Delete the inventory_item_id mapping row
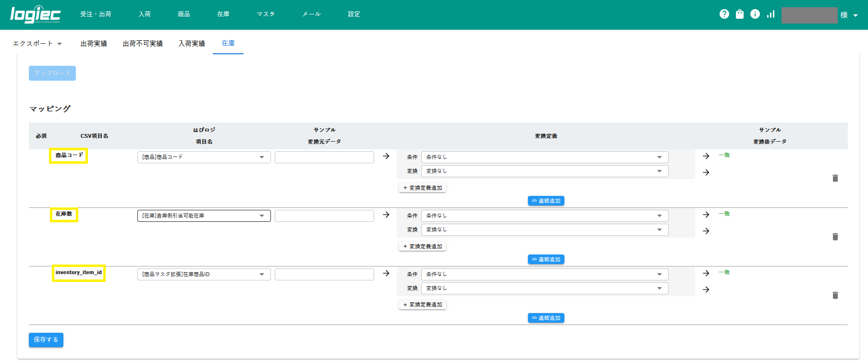 pos(835,295)
